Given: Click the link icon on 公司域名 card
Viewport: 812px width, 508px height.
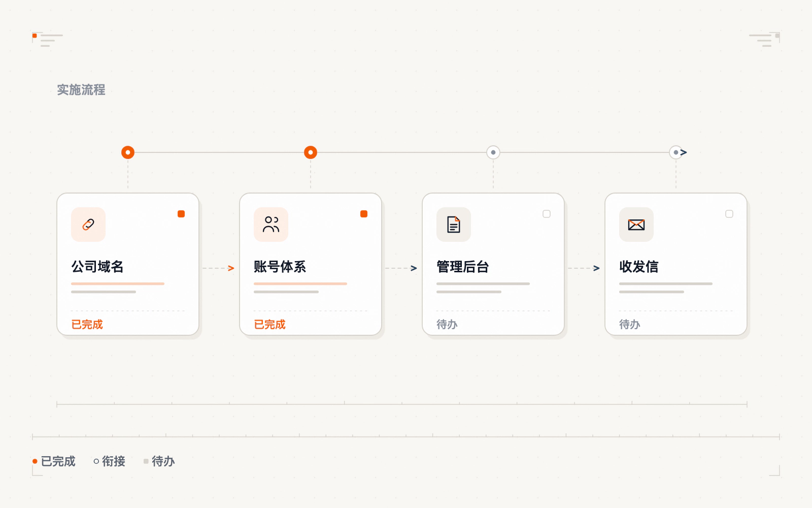Looking at the screenshot, I should [x=88, y=224].
